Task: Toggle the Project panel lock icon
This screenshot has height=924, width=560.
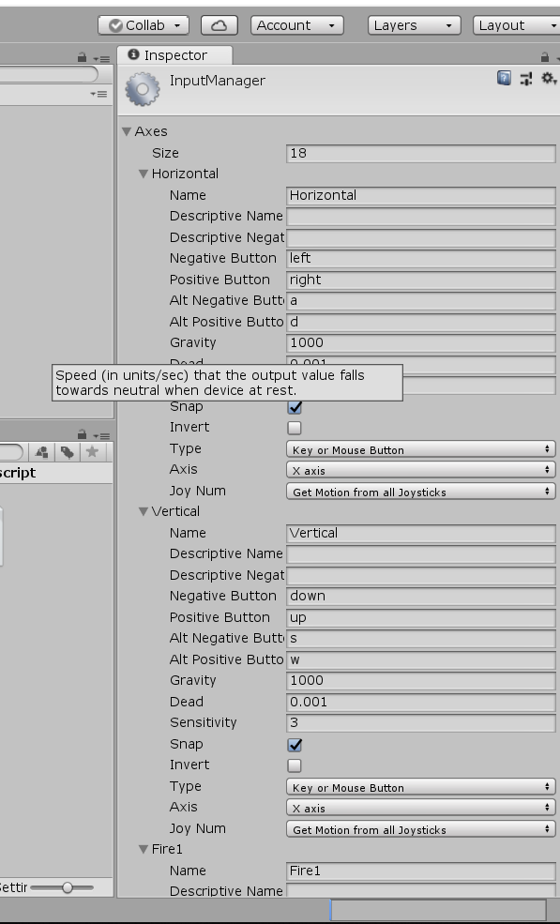Action: pos(82,434)
